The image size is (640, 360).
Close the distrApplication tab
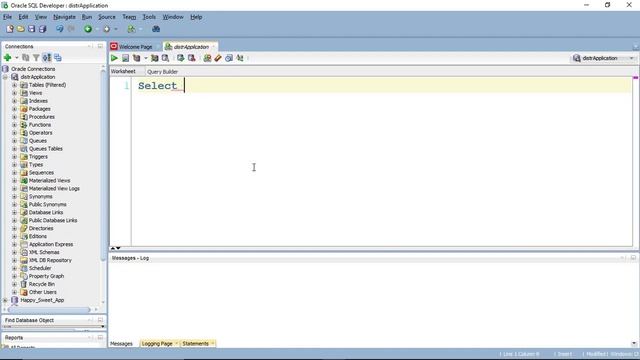click(x=213, y=47)
